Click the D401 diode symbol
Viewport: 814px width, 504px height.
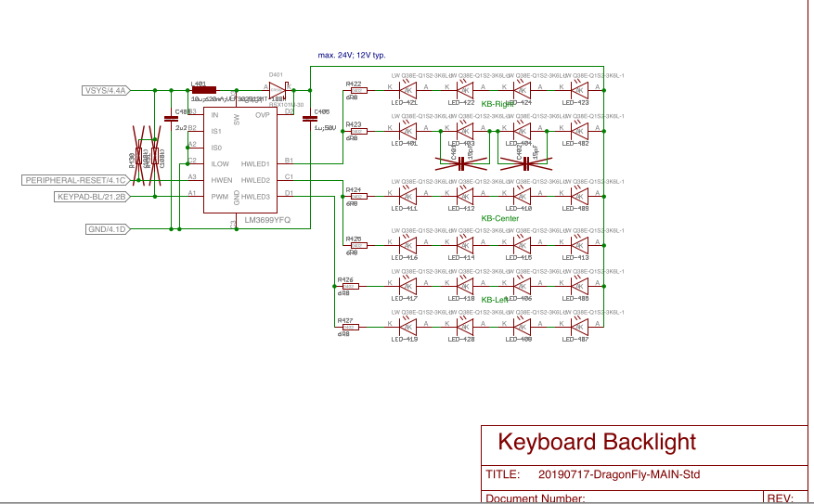click(x=276, y=90)
